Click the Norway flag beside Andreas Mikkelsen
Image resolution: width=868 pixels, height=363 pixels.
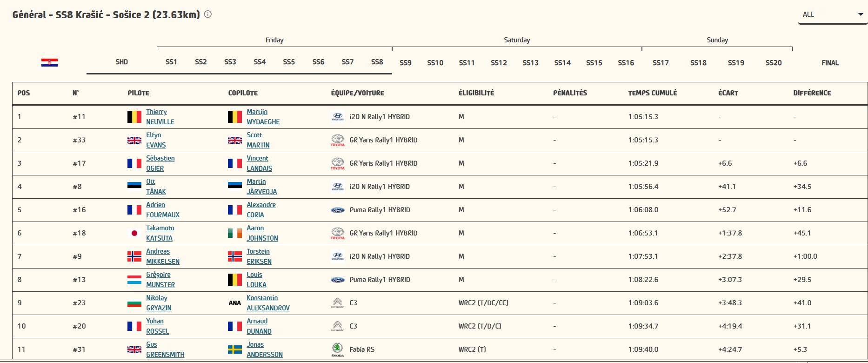click(x=134, y=256)
